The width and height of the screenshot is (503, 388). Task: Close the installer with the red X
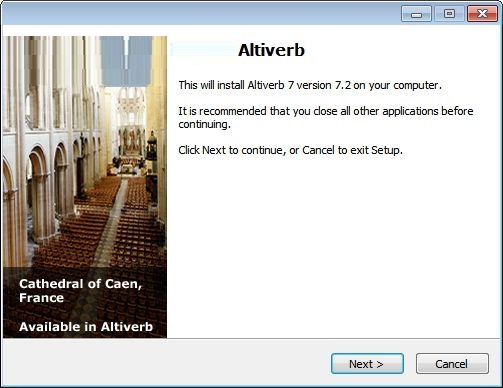482,14
